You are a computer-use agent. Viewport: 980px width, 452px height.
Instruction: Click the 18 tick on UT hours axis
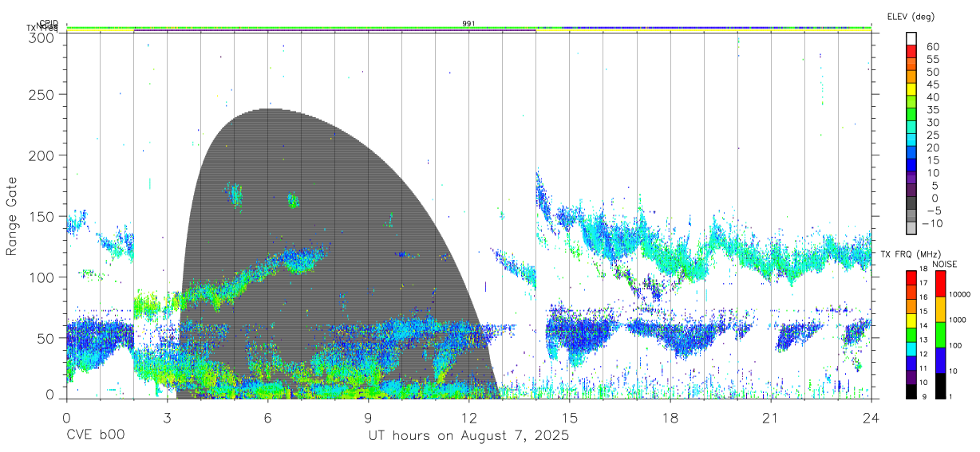tap(670, 417)
